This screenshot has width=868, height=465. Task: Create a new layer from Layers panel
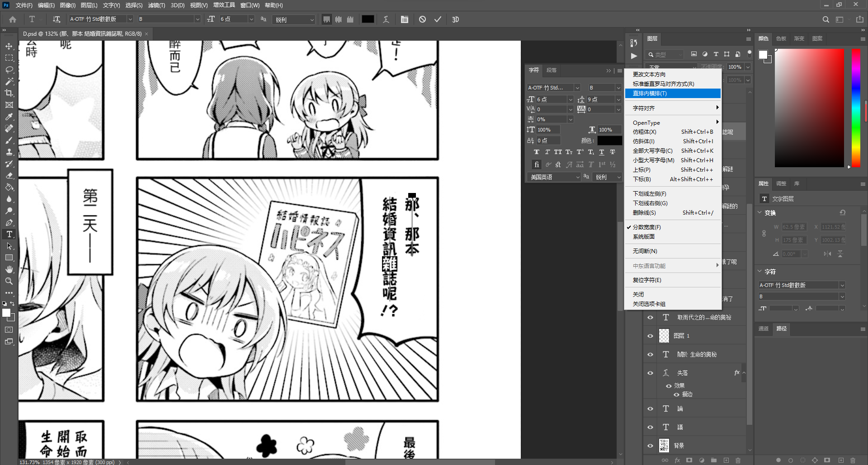point(726,460)
